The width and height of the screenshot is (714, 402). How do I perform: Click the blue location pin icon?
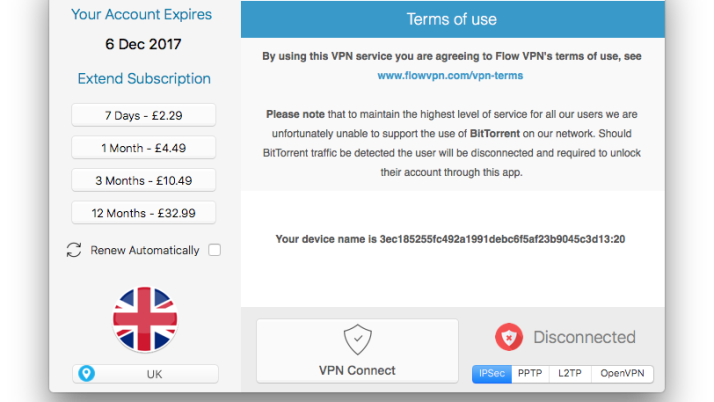click(86, 374)
